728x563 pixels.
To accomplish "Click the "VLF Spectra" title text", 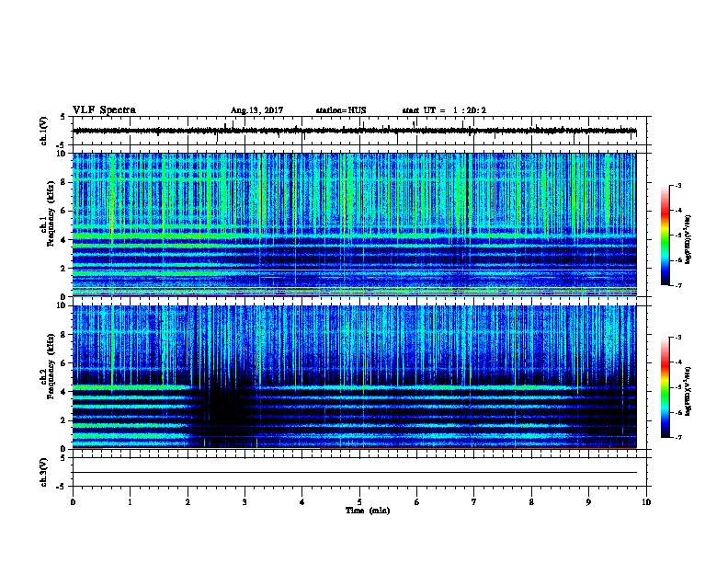I will click(x=104, y=110).
